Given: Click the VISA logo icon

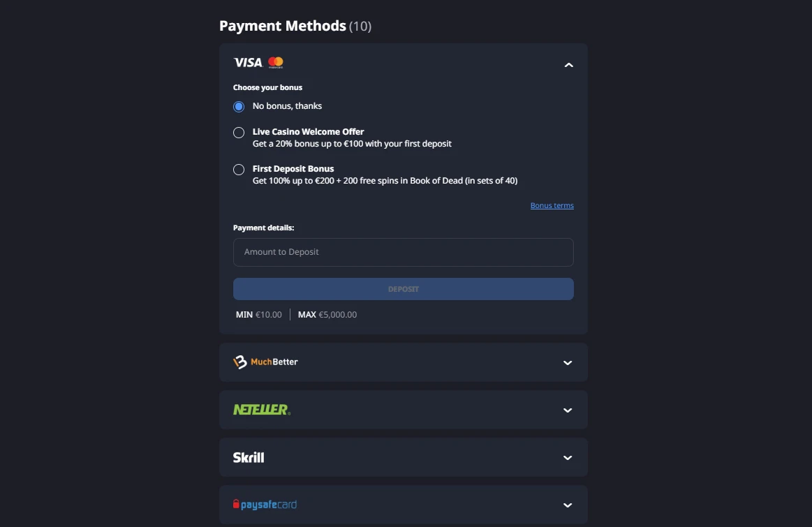Looking at the screenshot, I should click(x=248, y=63).
